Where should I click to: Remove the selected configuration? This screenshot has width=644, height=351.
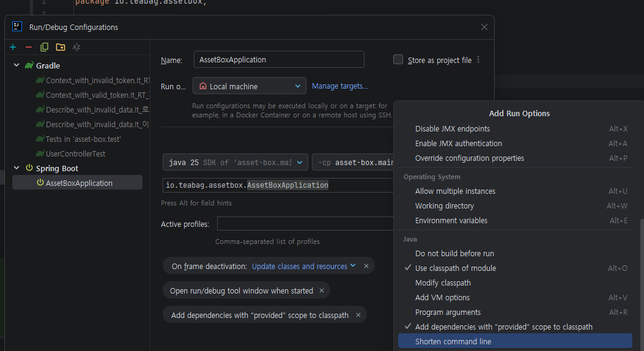(29, 47)
